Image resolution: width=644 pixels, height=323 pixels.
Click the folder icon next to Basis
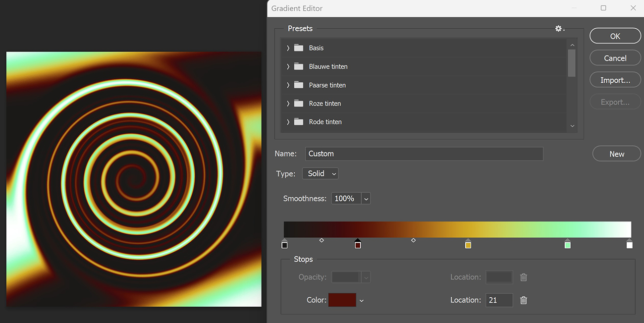tap(298, 48)
